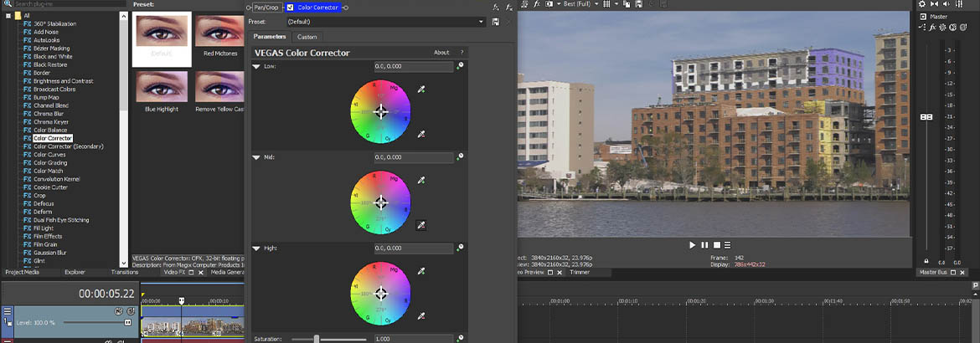Select Pan/Crop in the plug-in chain
The image size is (980, 343).
point(266,8)
